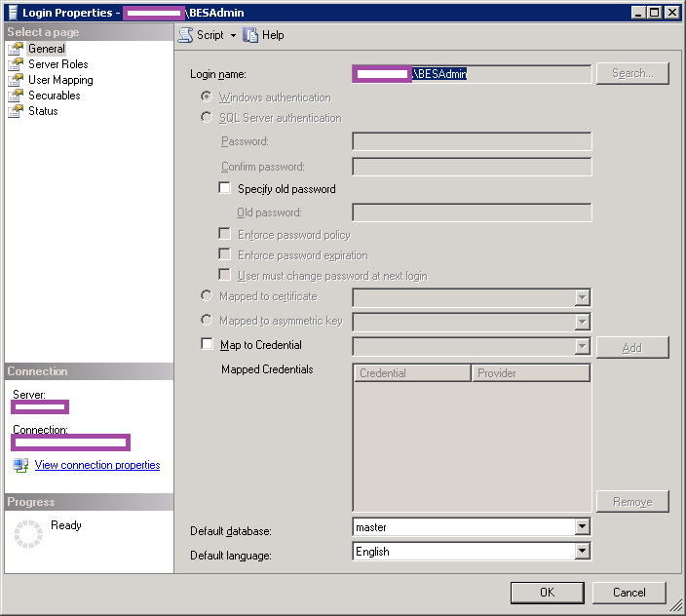Close the Login Properties window

(672, 13)
